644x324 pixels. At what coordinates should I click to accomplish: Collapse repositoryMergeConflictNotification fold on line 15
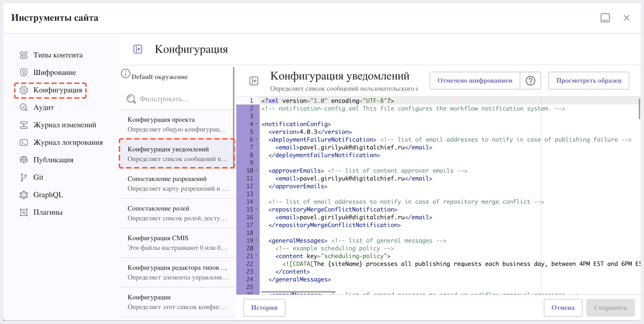[x=256, y=210]
